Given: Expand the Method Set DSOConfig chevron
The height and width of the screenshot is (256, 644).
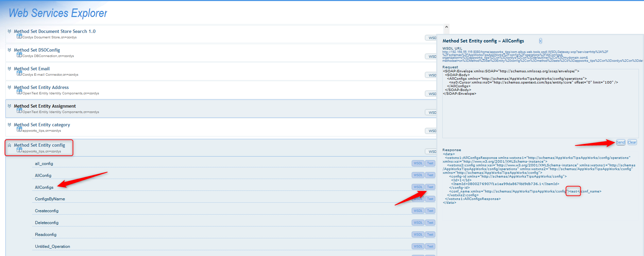Looking at the screenshot, I should click(10, 50).
